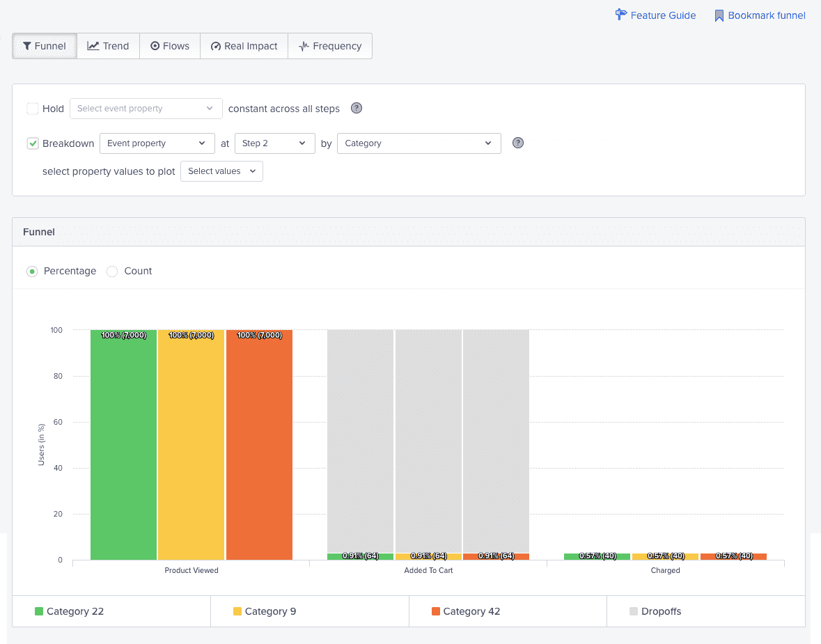Click Bookmark funnel
Image resolution: width=821 pixels, height=644 pixels.
coord(766,15)
